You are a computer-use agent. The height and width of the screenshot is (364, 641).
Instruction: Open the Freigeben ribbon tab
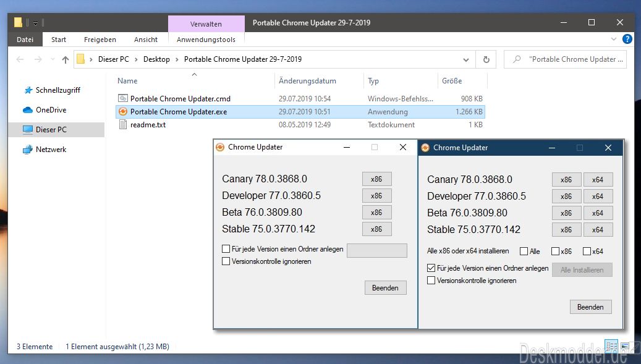(100, 40)
